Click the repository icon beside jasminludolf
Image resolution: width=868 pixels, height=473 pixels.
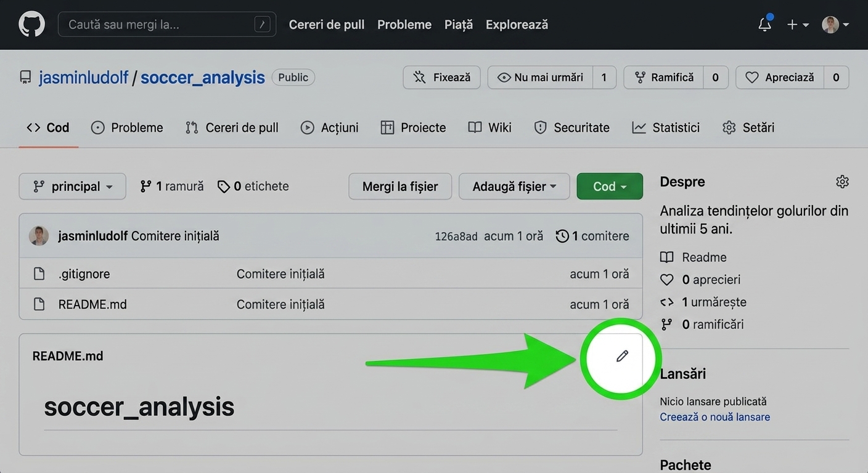[x=26, y=78]
